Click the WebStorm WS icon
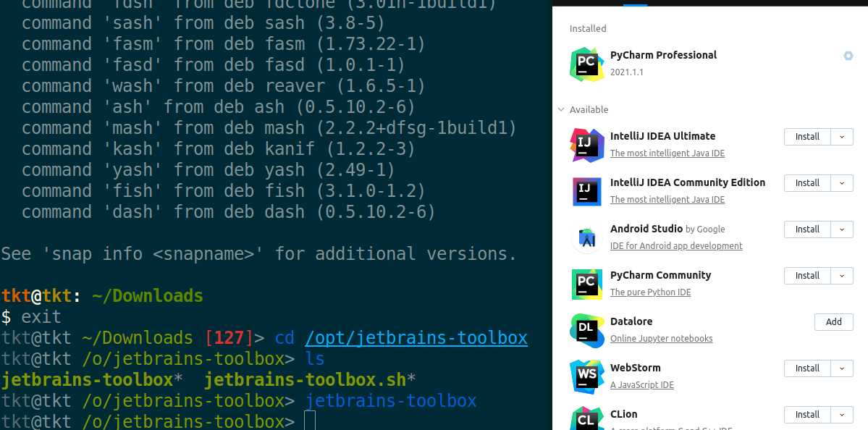Viewport: 868px width, 430px height. pyautogui.click(x=587, y=377)
